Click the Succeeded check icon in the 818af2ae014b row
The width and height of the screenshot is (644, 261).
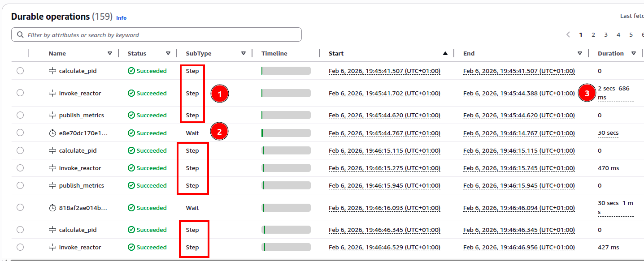click(131, 208)
